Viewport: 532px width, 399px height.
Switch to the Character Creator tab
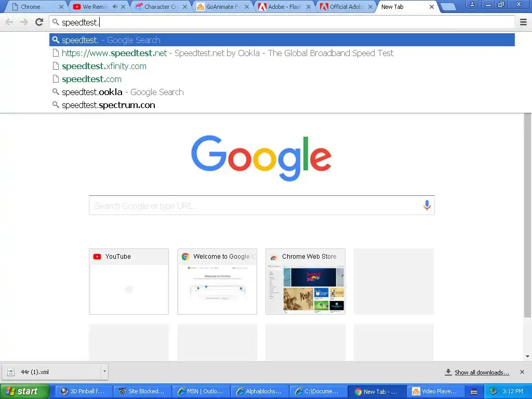click(160, 7)
